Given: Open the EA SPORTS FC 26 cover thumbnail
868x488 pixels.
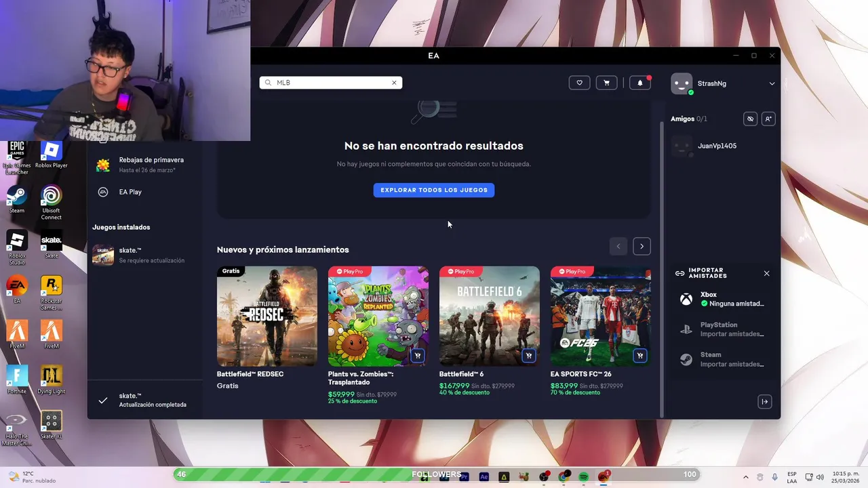Looking at the screenshot, I should (601, 316).
